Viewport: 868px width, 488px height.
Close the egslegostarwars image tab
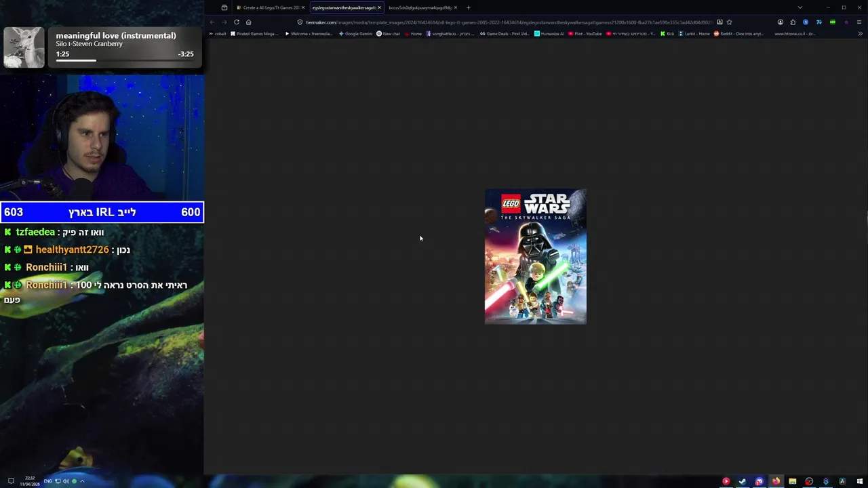(x=379, y=7)
